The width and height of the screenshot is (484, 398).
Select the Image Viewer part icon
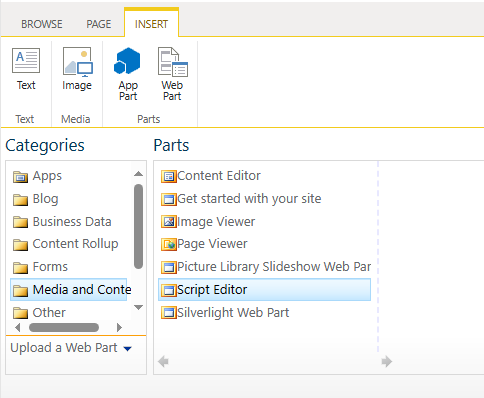(x=169, y=222)
